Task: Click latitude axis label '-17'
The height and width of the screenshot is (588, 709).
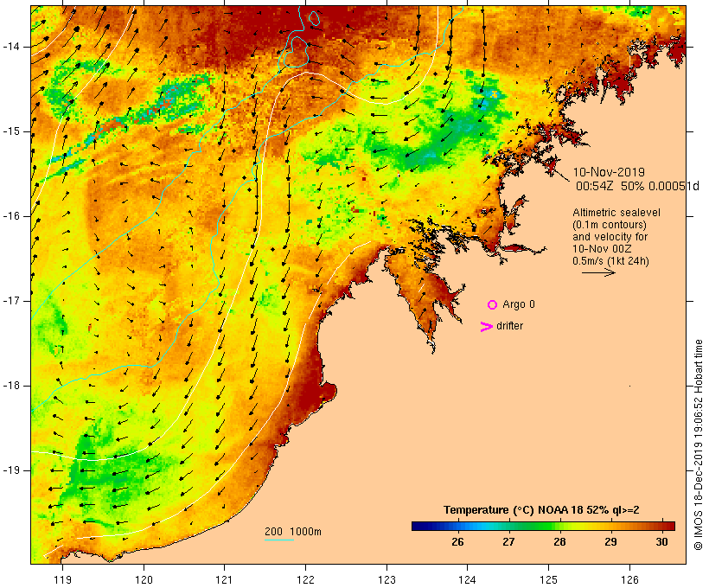Action: point(11,301)
